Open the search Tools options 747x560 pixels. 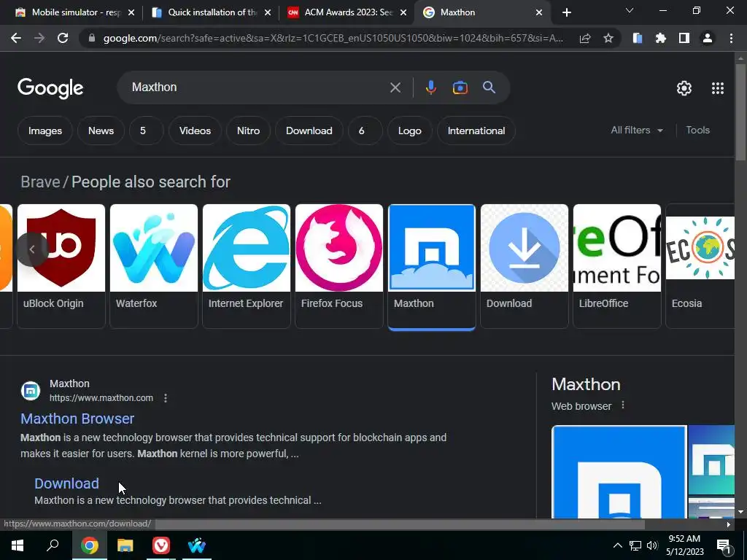[697, 130]
